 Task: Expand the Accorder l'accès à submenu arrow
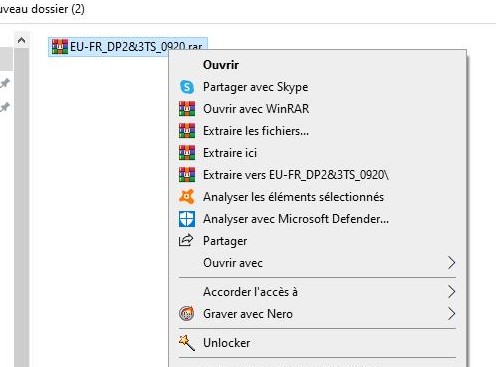coord(451,292)
